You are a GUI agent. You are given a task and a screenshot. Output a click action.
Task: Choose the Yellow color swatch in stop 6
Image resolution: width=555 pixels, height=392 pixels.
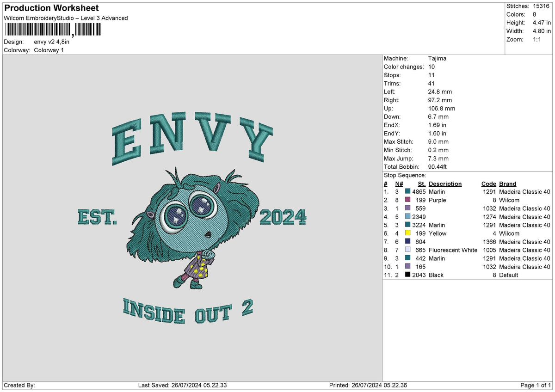[x=407, y=233]
